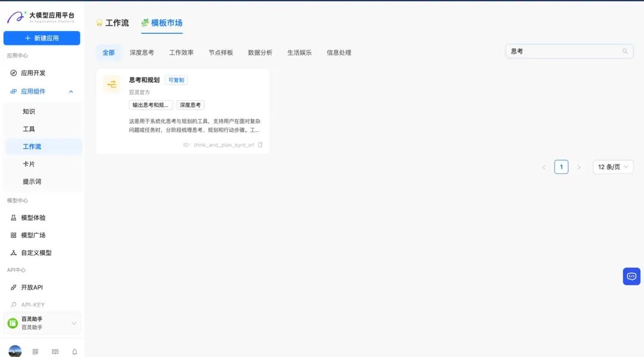The height and width of the screenshot is (357, 644).
Task: Click the apps grid icon near the avatar
Action: coord(35,352)
